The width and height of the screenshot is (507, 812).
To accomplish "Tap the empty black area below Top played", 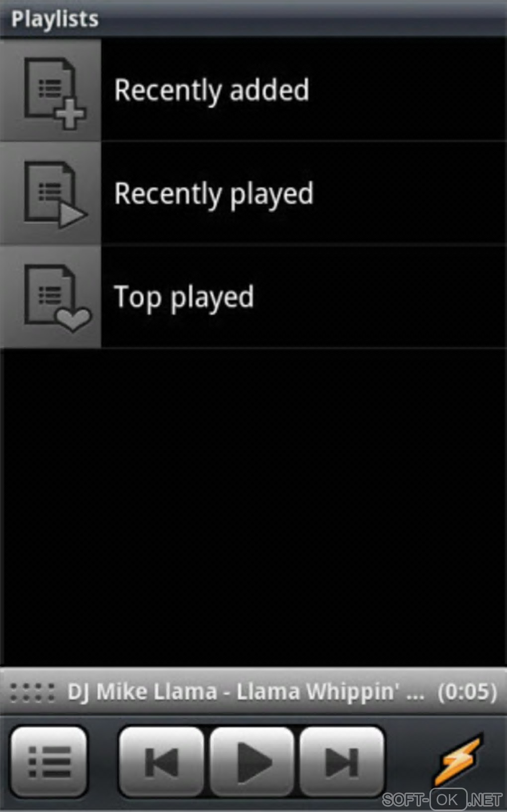I will 253,507.
